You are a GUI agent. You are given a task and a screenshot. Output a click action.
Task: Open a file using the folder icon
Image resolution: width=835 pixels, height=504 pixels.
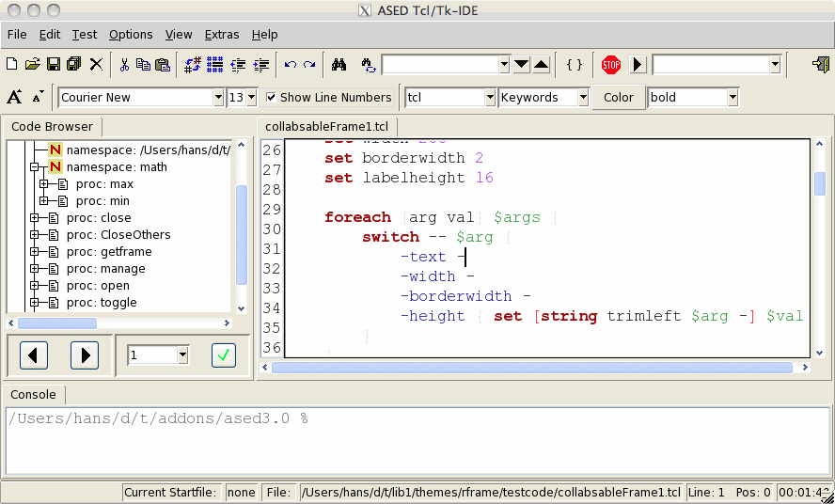click(32, 65)
